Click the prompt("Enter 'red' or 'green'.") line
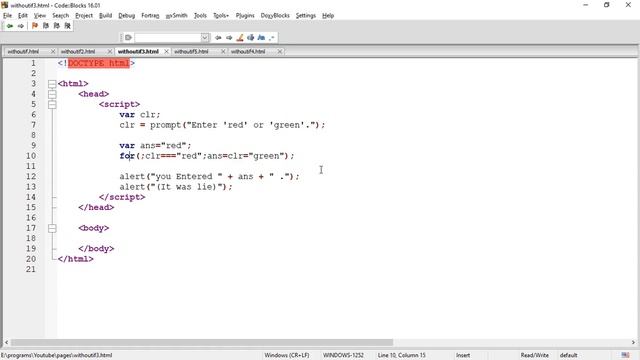Image resolution: width=640 pixels, height=360 pixels. [222, 125]
